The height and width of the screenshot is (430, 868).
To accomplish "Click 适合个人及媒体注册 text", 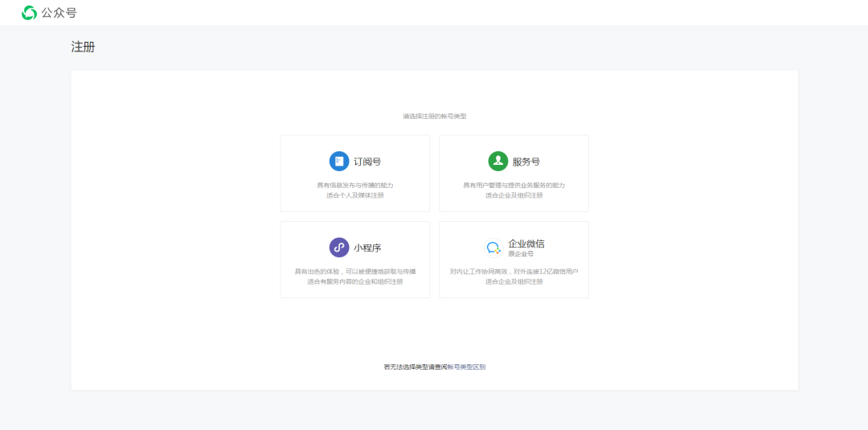I will (355, 195).
